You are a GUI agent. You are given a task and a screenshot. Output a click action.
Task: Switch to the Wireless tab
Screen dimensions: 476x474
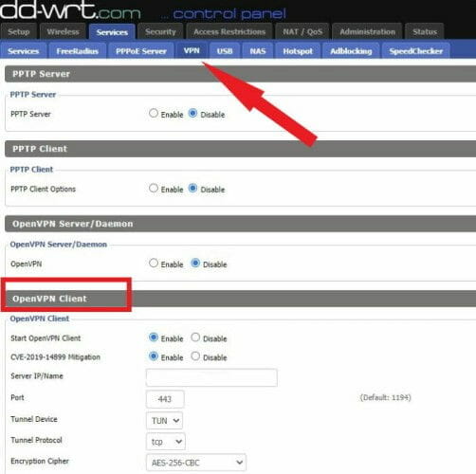(x=63, y=31)
